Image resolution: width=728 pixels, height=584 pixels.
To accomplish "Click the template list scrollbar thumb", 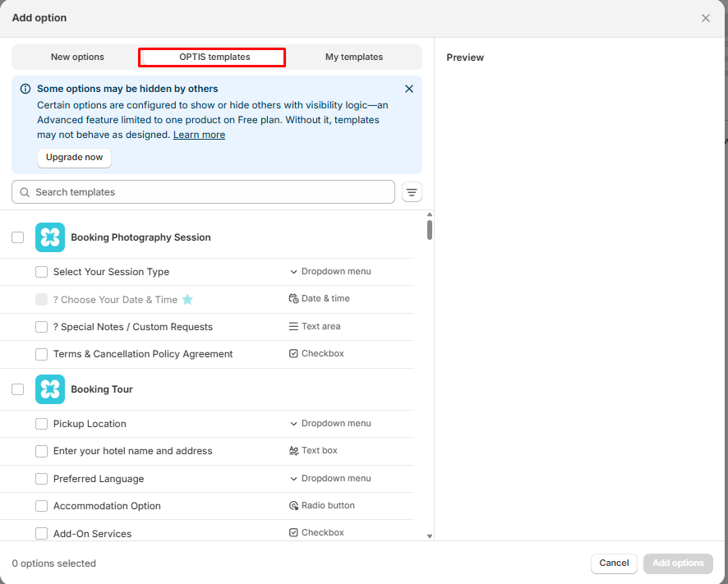I will pyautogui.click(x=430, y=230).
